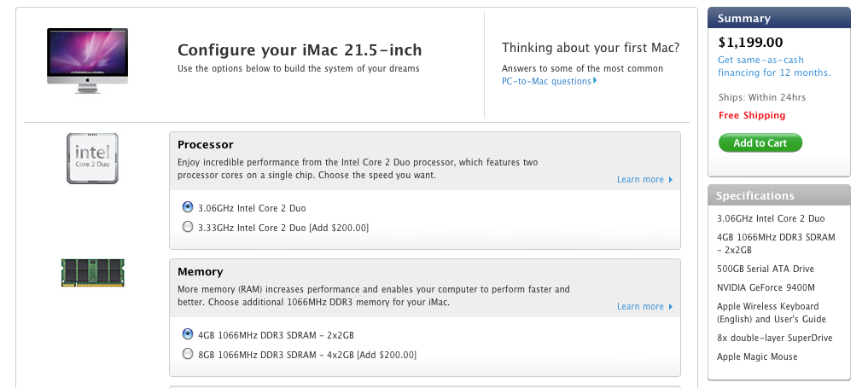Screen dimensions: 868x388
Task: Open Learn more link in Memory section
Action: coord(640,307)
